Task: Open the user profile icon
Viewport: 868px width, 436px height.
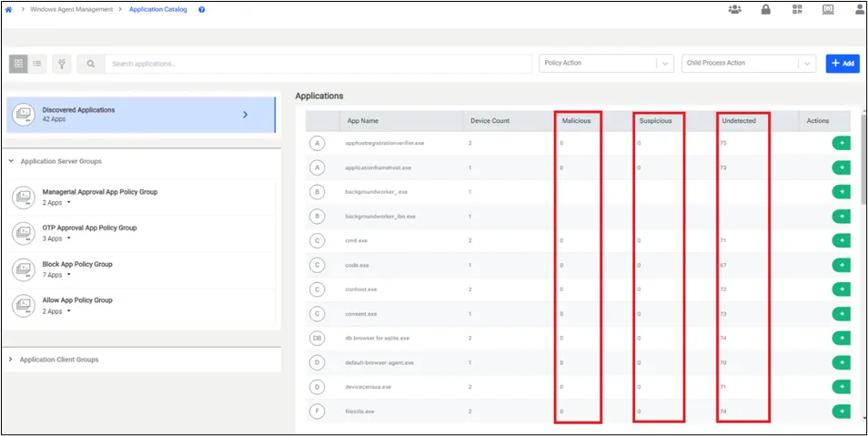Action: 860,9
